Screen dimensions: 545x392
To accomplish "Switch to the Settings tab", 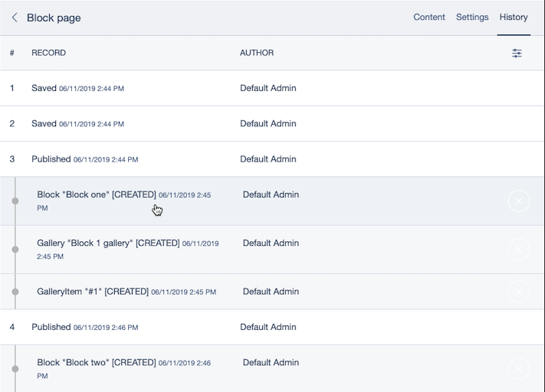I will click(x=472, y=18).
